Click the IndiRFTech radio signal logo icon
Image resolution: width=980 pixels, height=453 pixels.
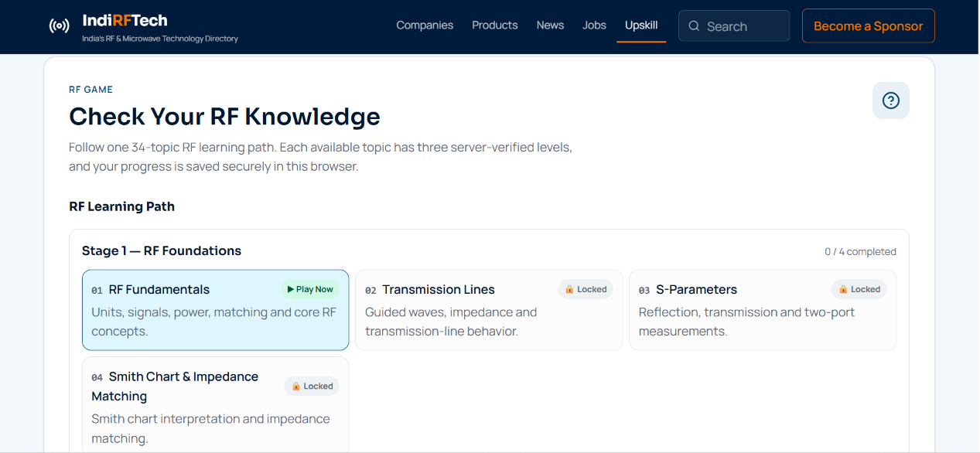coord(60,26)
